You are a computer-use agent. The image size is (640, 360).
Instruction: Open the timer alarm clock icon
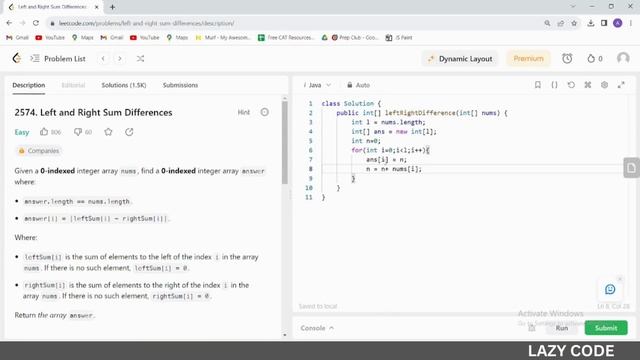click(567, 58)
